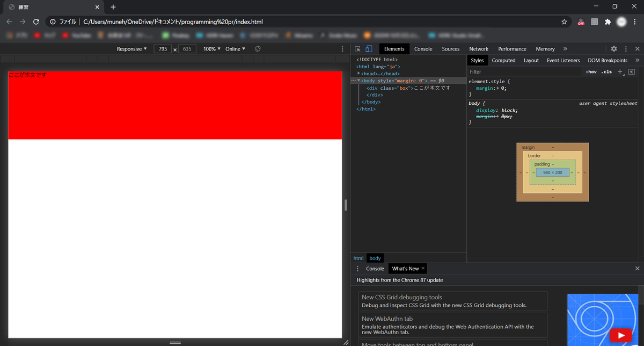644x346 pixels.
Task: Open the body node actions ellipsis
Action: pos(353,81)
